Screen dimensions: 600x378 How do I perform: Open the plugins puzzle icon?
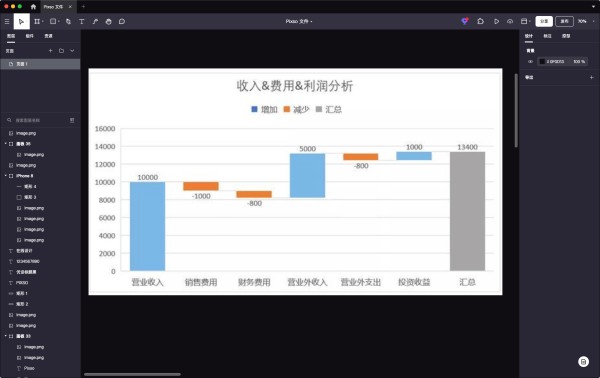pos(481,21)
